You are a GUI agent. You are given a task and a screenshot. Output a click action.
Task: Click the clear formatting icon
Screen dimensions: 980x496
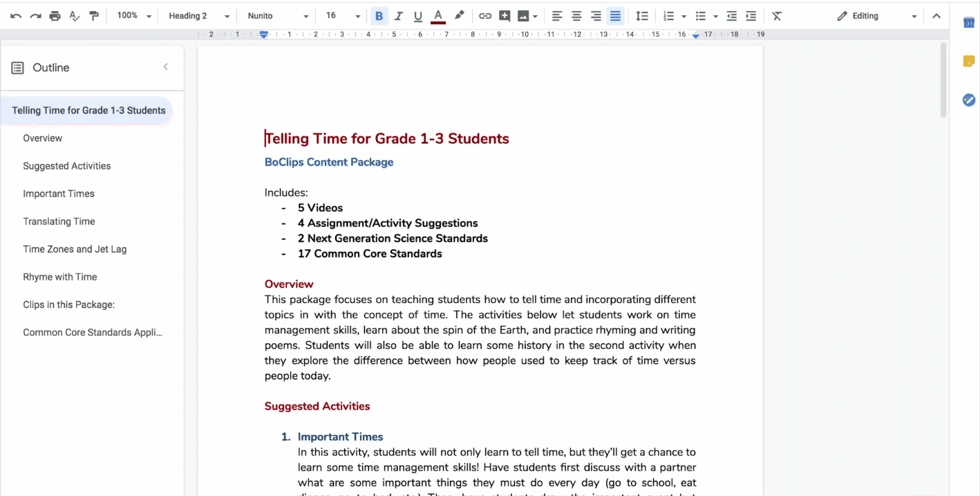coord(777,16)
